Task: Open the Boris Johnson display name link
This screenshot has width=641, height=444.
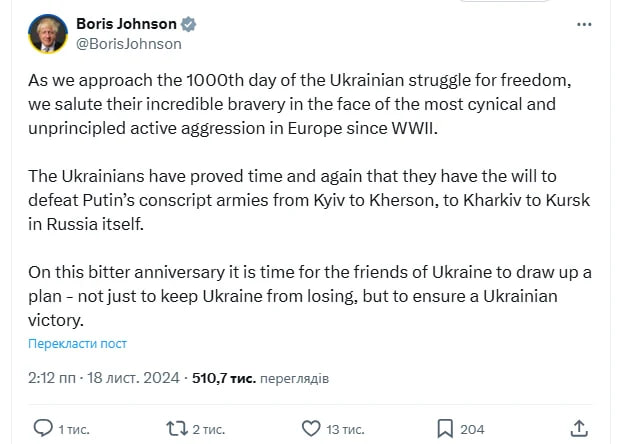Action: point(127,24)
